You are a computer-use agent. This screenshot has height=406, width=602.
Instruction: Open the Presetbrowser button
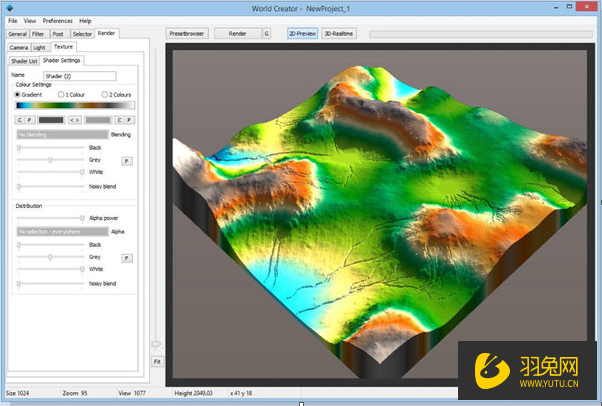187,33
